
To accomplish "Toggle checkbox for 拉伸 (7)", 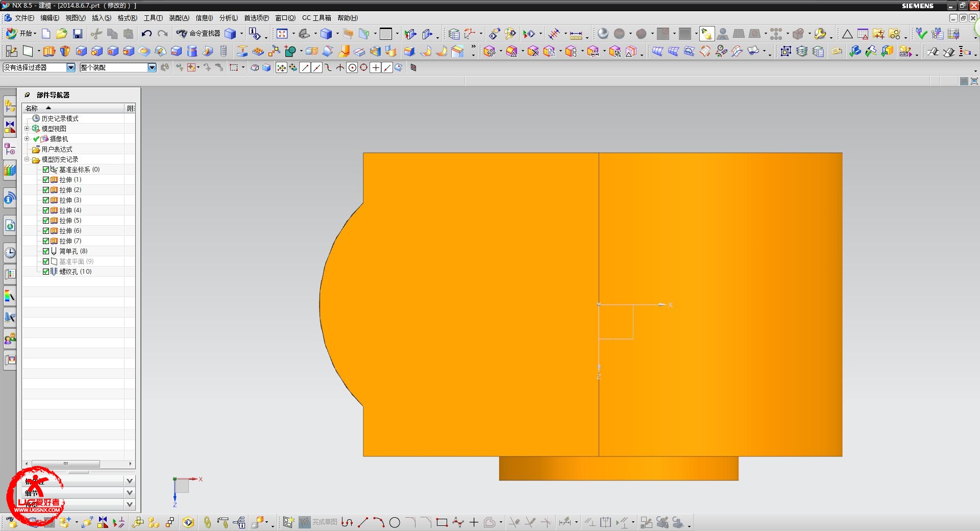I will click(x=46, y=241).
